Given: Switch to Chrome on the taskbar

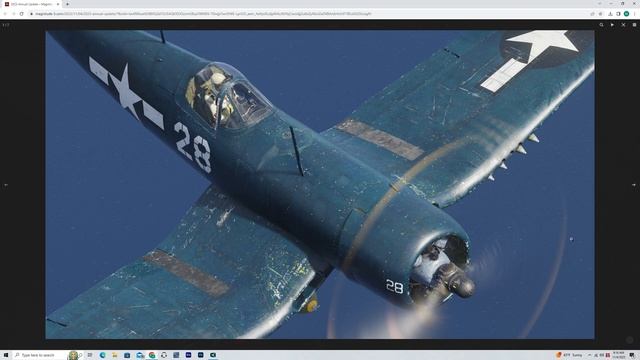Looking at the screenshot, I should 152,355.
